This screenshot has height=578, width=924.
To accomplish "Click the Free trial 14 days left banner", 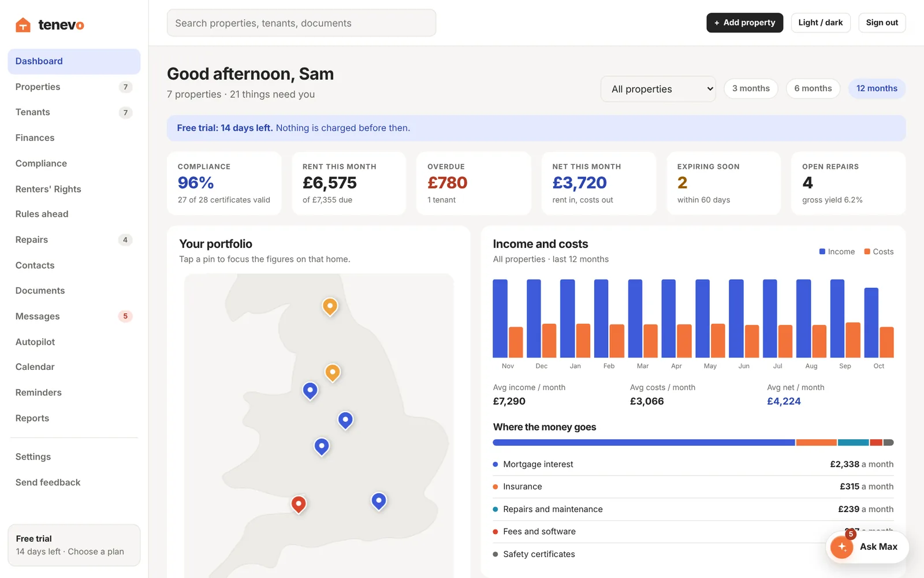I will pos(536,128).
